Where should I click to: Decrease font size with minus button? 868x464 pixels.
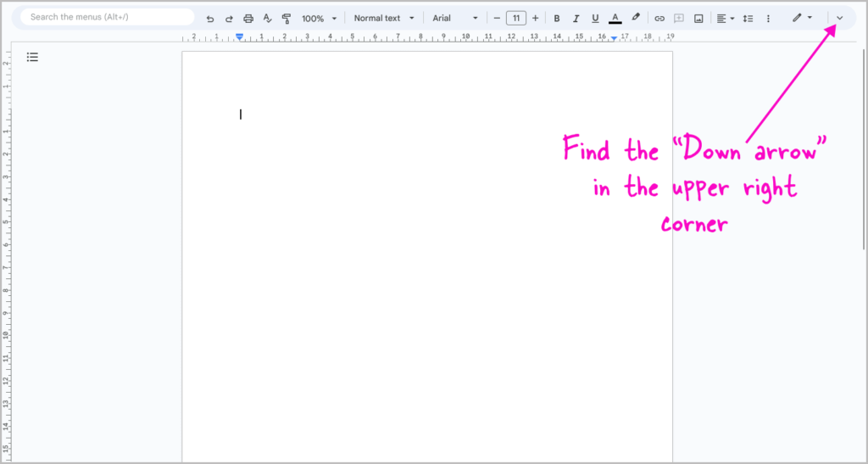coord(497,19)
